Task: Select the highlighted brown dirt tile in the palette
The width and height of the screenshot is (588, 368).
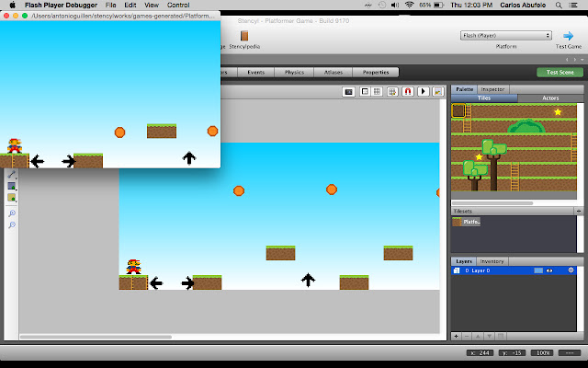Action: coord(458,110)
